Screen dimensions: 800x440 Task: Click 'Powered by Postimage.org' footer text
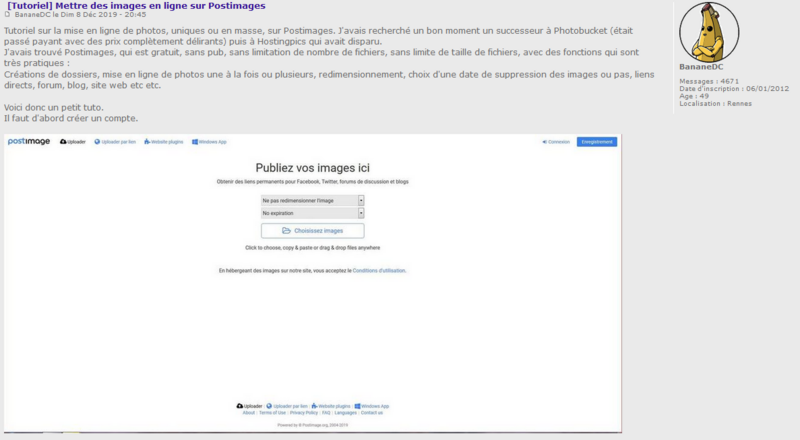click(313, 425)
